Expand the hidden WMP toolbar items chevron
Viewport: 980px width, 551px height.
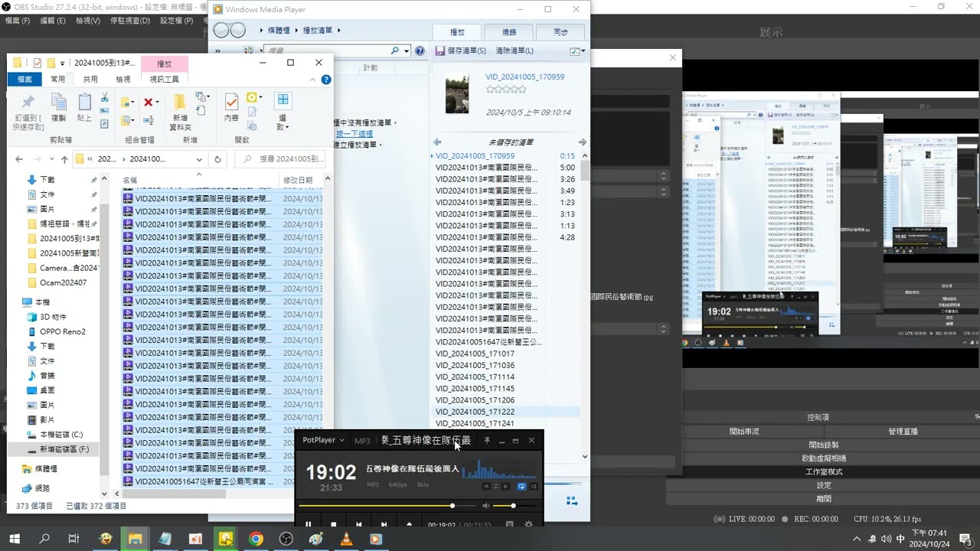click(x=217, y=51)
